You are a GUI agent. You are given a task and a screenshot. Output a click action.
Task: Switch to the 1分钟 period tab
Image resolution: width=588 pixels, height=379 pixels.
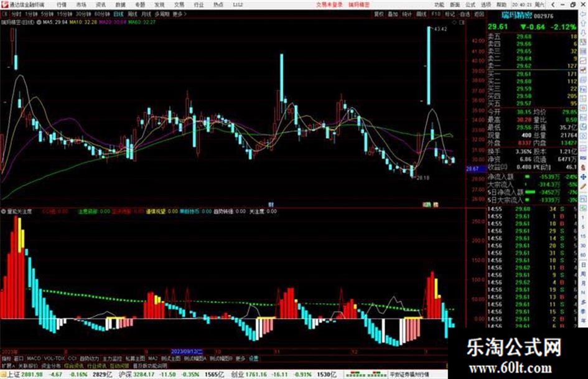[31, 14]
